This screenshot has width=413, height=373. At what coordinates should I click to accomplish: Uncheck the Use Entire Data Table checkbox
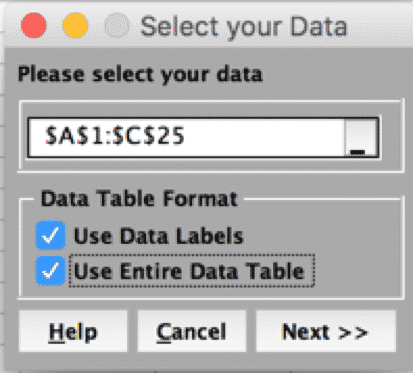tap(50, 271)
